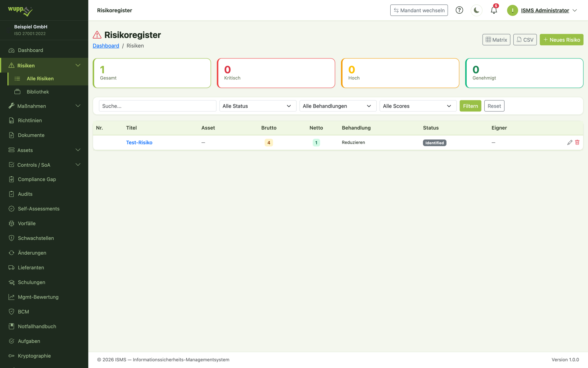This screenshot has height=368, width=588.
Task: Open the ISMS Administrator user menu
Action: [x=542, y=10]
